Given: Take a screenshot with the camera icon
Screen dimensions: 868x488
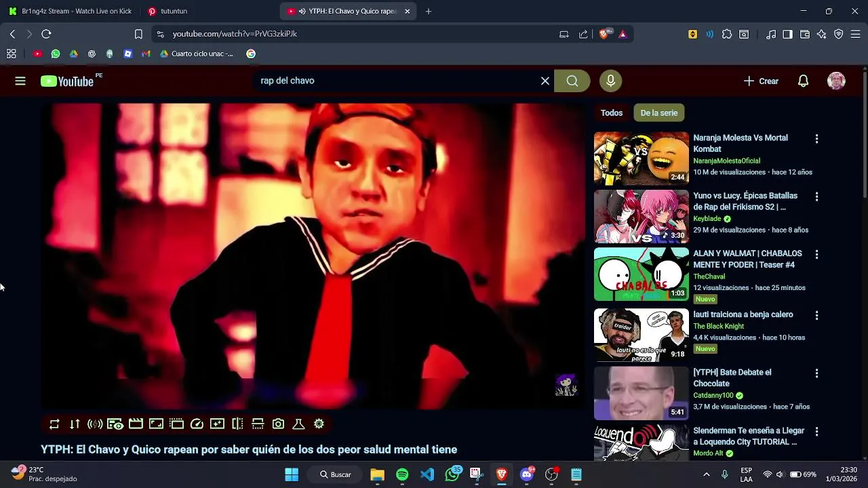Looking at the screenshot, I should [278, 424].
